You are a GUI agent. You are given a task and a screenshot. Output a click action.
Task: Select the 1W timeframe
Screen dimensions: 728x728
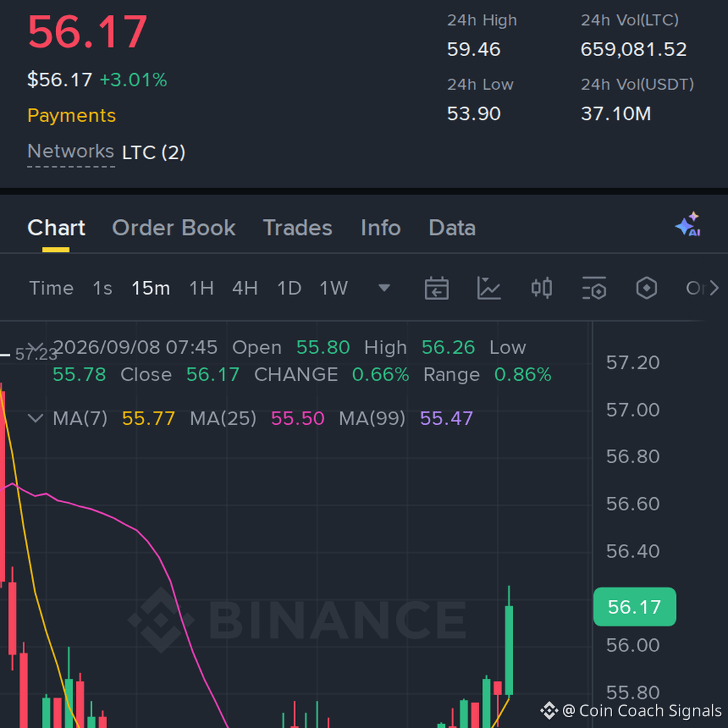pyautogui.click(x=334, y=289)
